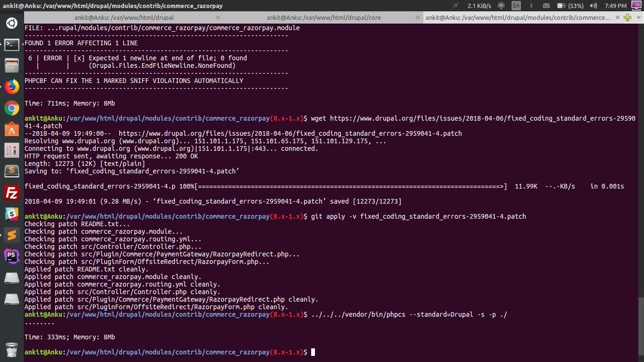
Task: Click 'Applied patch …/RazorpayRedirect.php cleanly.' line
Action: (172, 299)
